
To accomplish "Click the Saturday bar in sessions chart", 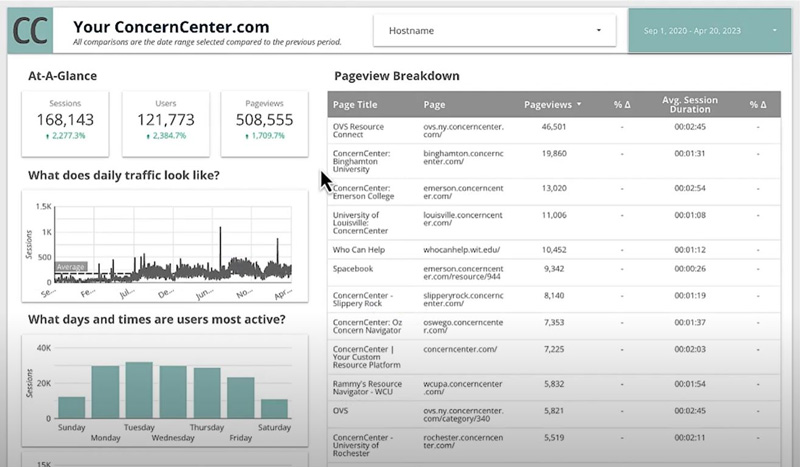I will click(x=274, y=409).
